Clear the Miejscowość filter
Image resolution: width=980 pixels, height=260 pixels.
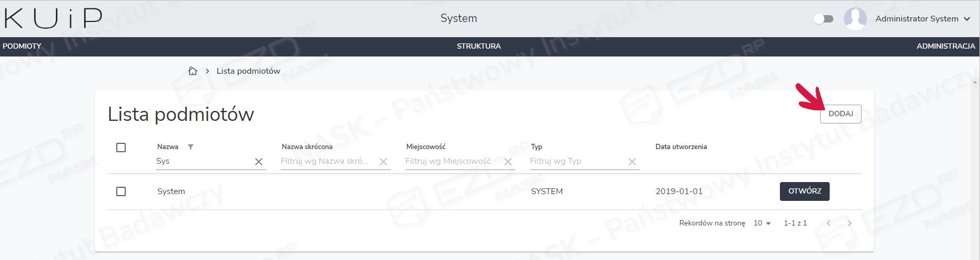coord(508,162)
